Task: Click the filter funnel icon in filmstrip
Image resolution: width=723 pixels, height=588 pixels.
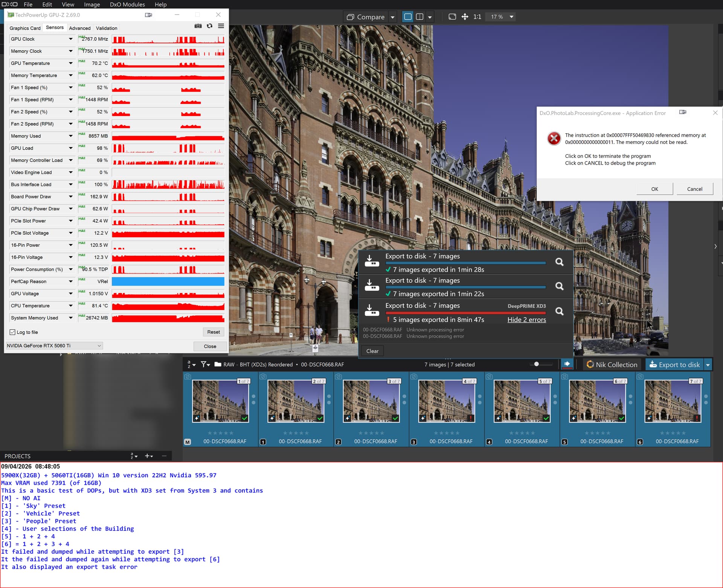Action: 204,364
